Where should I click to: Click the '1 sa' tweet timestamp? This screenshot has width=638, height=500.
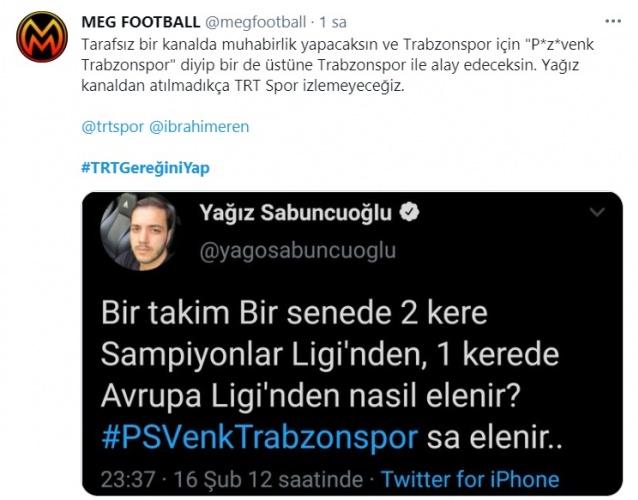click(x=333, y=22)
